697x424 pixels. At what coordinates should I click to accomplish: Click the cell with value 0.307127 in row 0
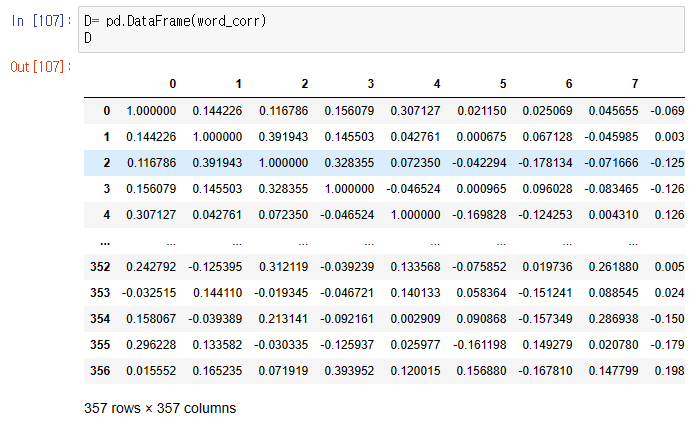point(414,109)
